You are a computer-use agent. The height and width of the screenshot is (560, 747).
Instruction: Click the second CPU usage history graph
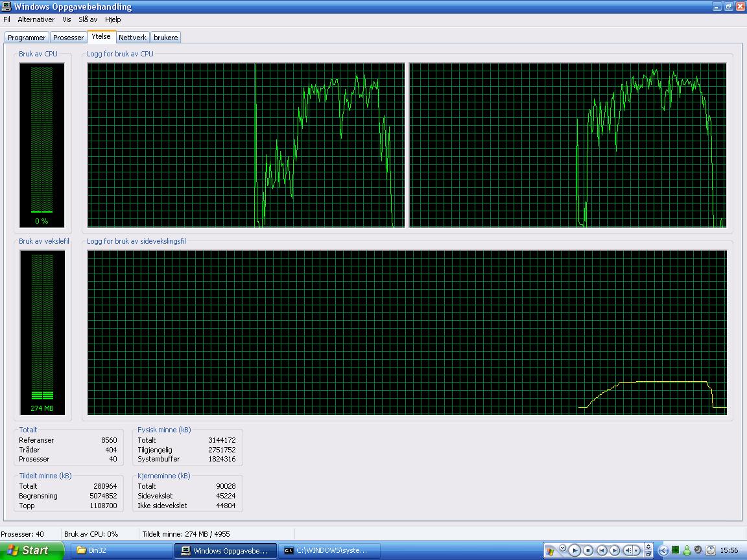click(568, 145)
